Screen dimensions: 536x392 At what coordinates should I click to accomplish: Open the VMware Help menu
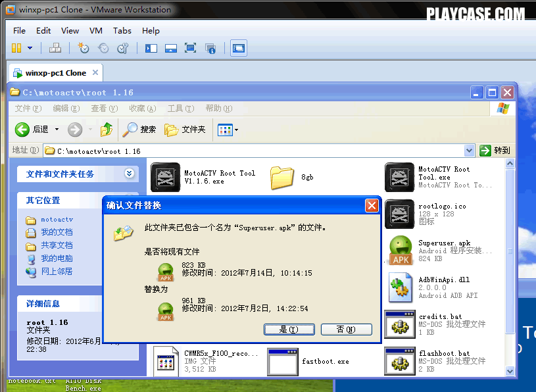(x=151, y=31)
